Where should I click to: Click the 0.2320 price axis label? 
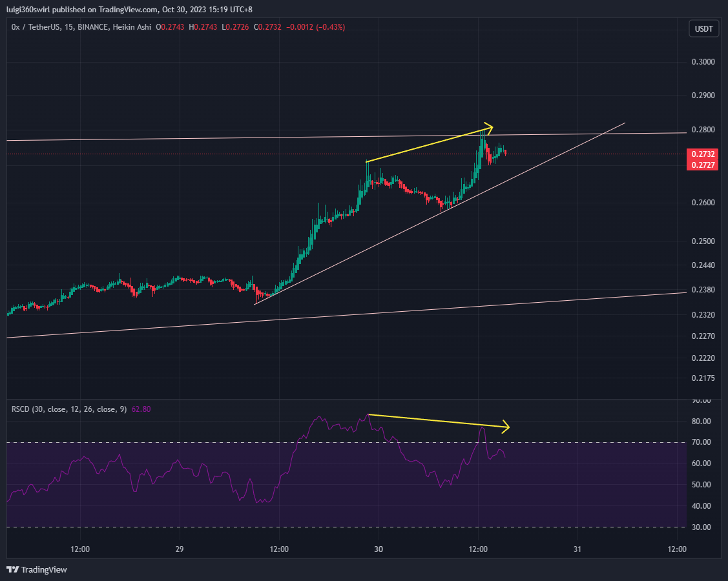[x=703, y=314]
